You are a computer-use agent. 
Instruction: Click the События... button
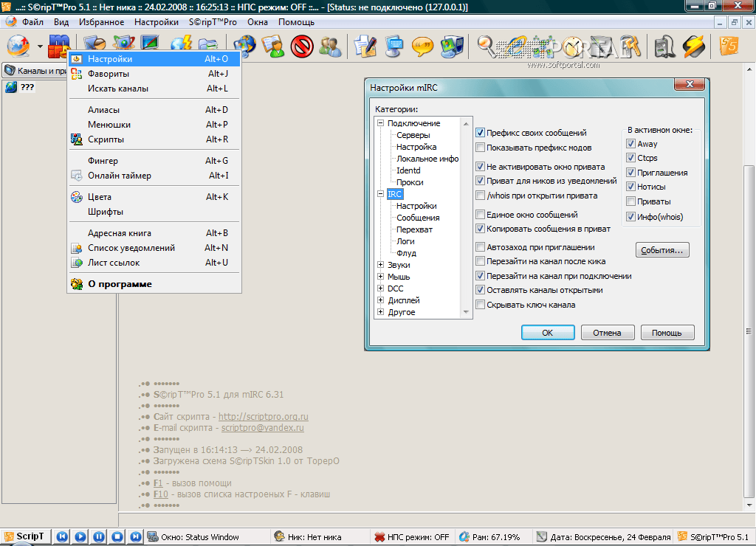point(662,250)
